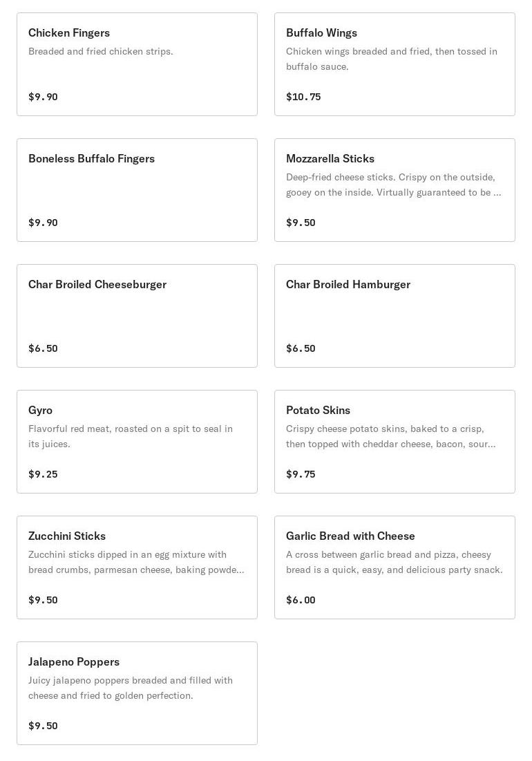The image size is (532, 761).
Task: Select the Char Broiled Hamburger item
Action: pyautogui.click(x=395, y=316)
